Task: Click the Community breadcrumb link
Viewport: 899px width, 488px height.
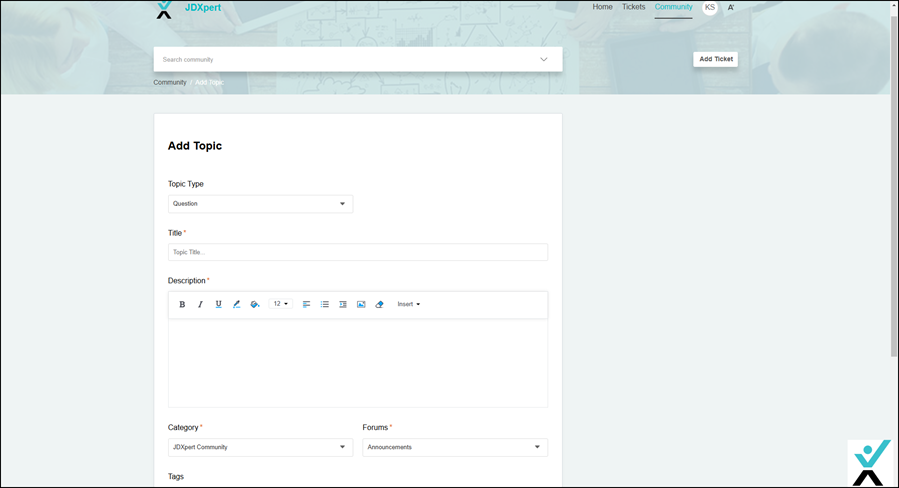Action: click(170, 82)
